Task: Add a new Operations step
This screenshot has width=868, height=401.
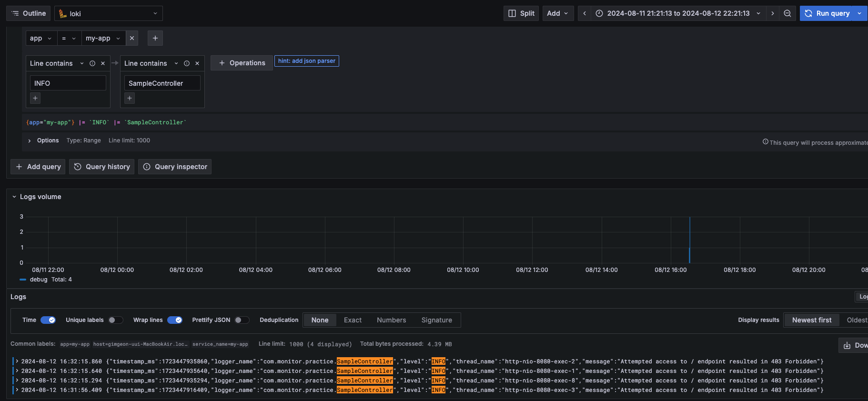Action: (242, 63)
